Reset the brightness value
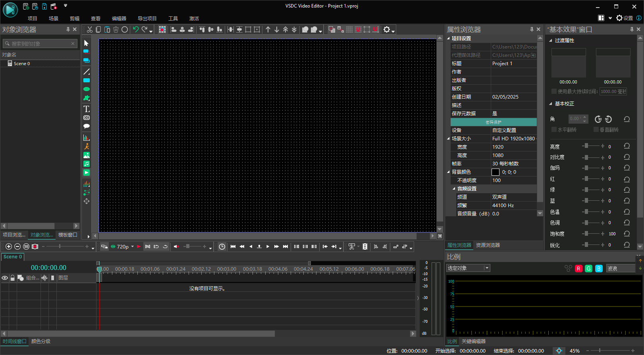This screenshot has width=644, height=355. (627, 146)
